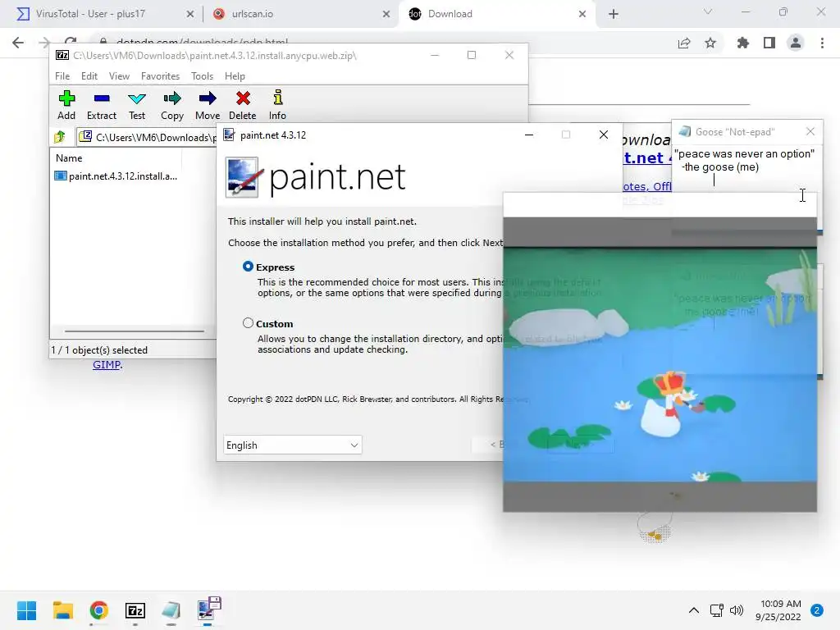Select paint.net.4.3.12.install file in 7-Zip list
Viewport: 840px width, 630px height.
(116, 176)
